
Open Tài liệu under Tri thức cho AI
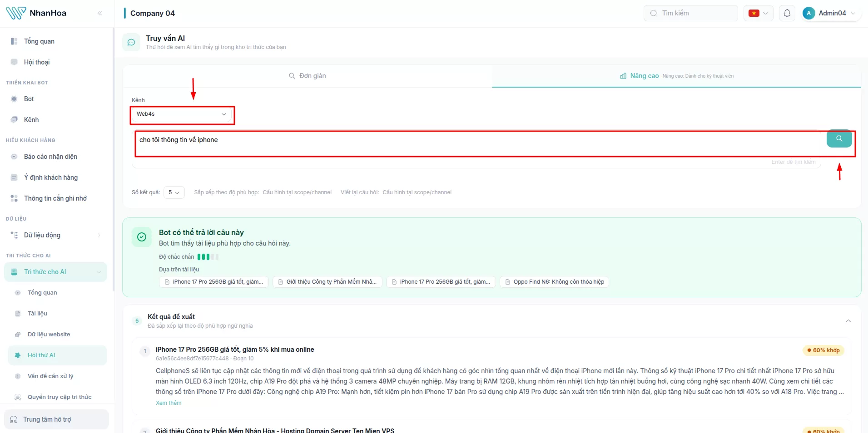(x=57, y=314)
